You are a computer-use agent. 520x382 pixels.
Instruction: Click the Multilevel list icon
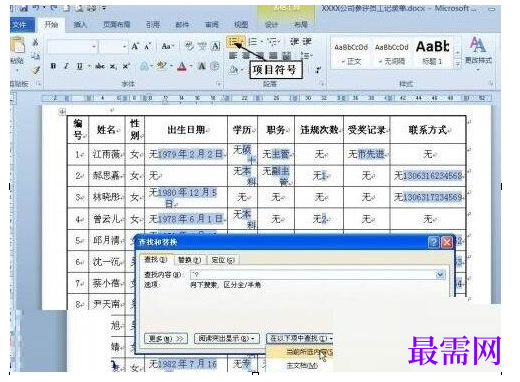coord(272,42)
